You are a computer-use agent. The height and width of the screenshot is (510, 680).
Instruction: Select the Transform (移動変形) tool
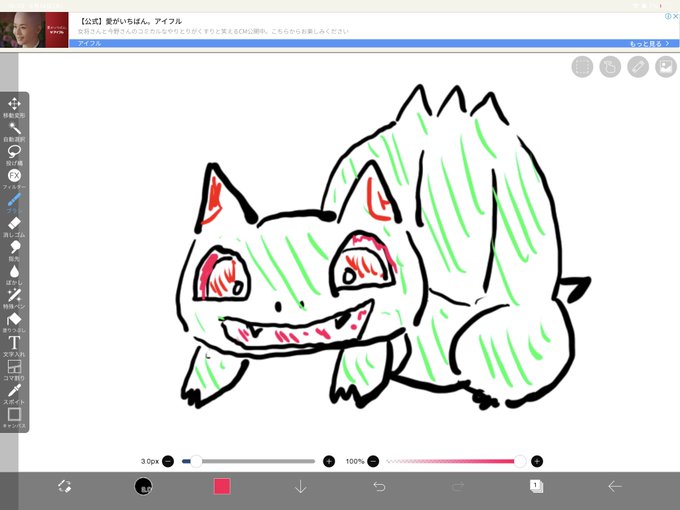(14, 108)
